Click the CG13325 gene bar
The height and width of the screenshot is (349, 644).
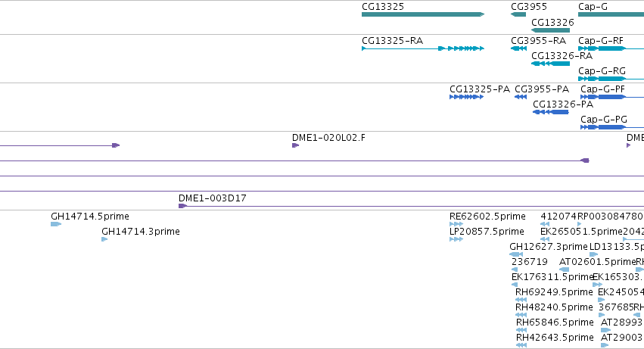tap(423, 14)
